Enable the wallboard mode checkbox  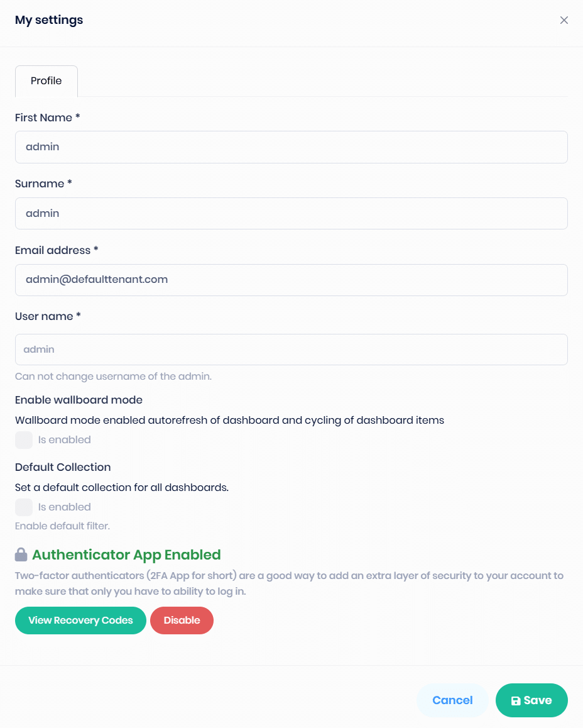click(x=24, y=440)
